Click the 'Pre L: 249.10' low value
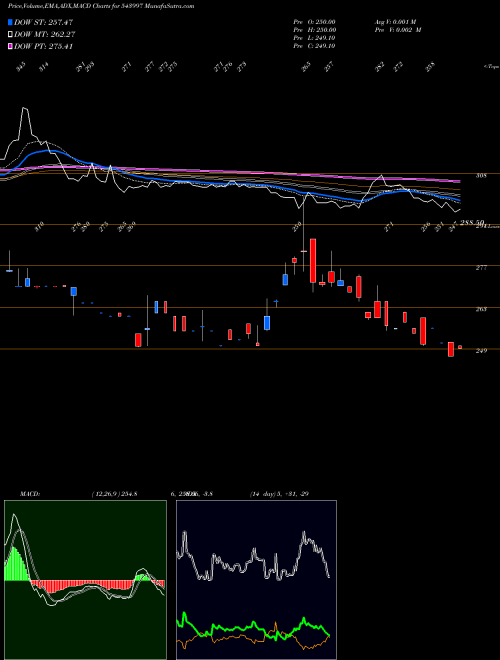 click(314, 38)
